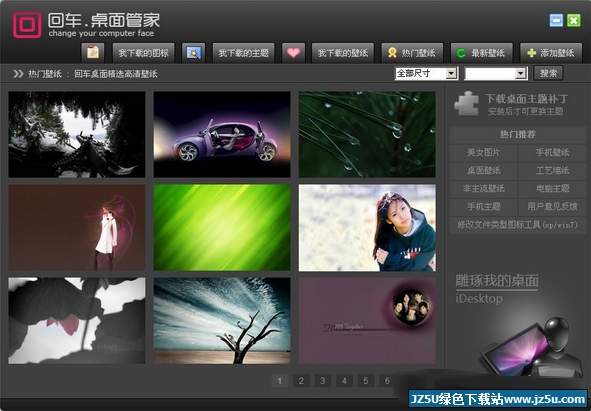Open 电脑主题 recommendation link
The height and width of the screenshot is (411, 591).
coord(553,188)
